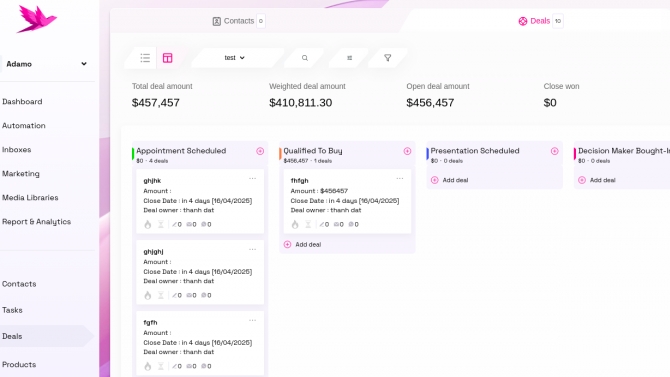
Task: Click Amount : $456457 on fhfgh card
Action: point(319,191)
